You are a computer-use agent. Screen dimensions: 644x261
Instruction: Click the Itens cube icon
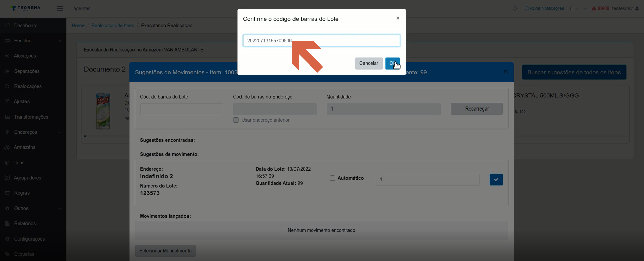tap(7, 163)
